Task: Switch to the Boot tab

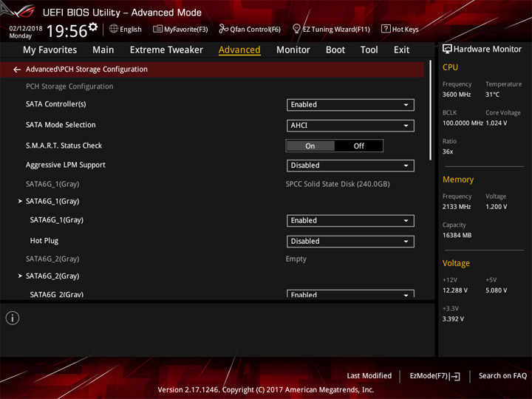Action: coord(335,50)
